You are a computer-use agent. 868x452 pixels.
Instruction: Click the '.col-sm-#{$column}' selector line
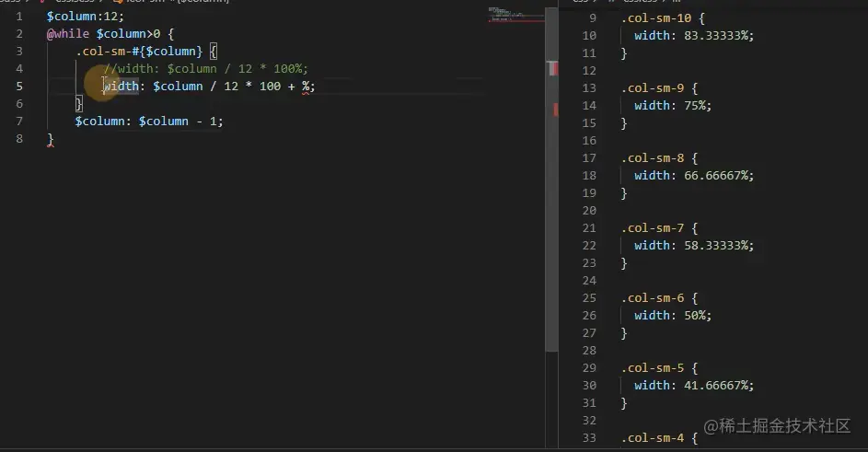pos(146,52)
